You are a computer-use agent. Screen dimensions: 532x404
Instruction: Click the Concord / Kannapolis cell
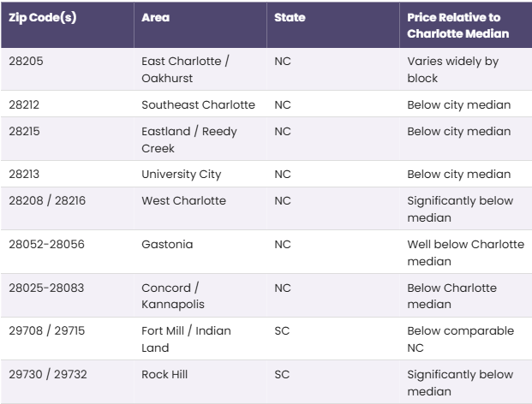[174, 296]
